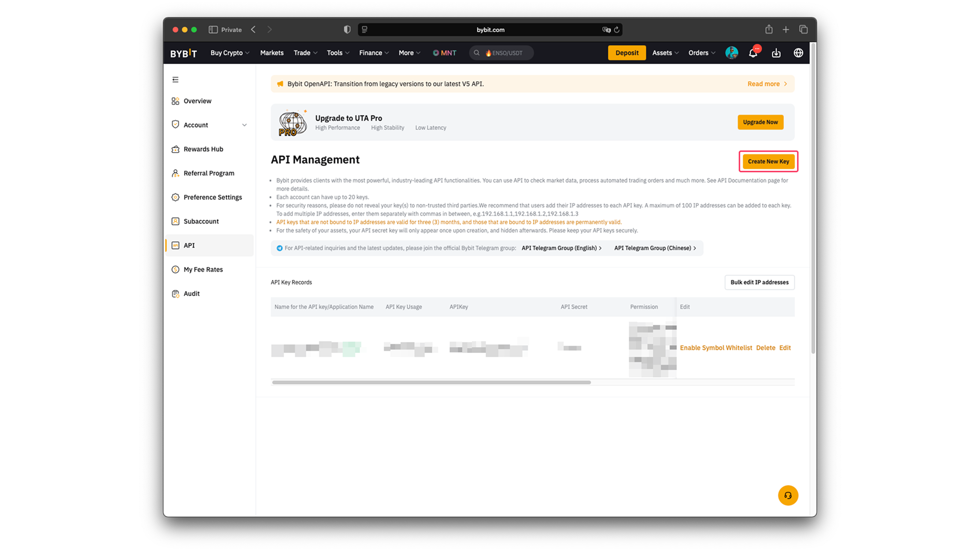Click the Private label in Safari toolbar
The image size is (980, 551).
[231, 30]
